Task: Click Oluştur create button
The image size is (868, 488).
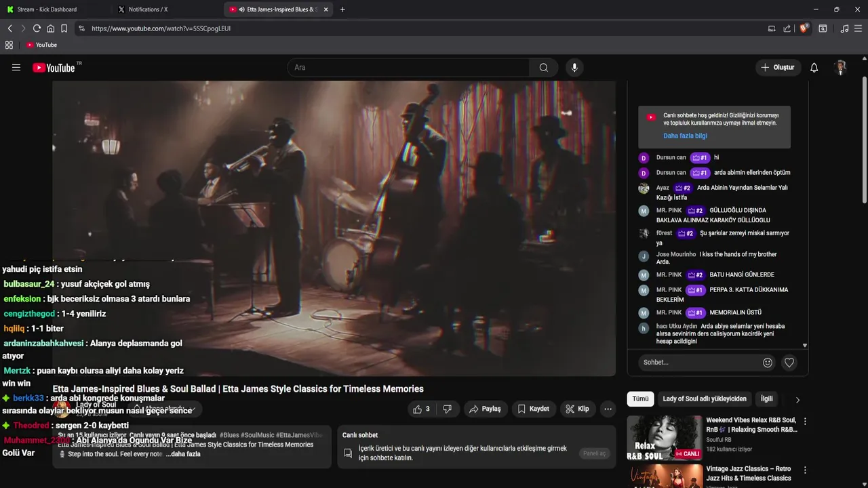Action: [778, 67]
